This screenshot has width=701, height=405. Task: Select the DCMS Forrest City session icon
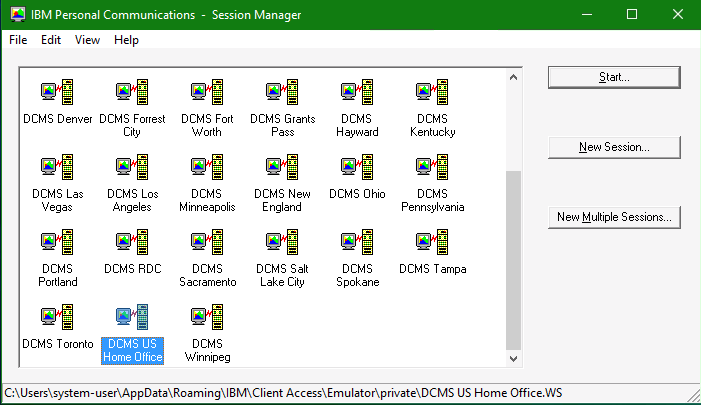tap(132, 92)
